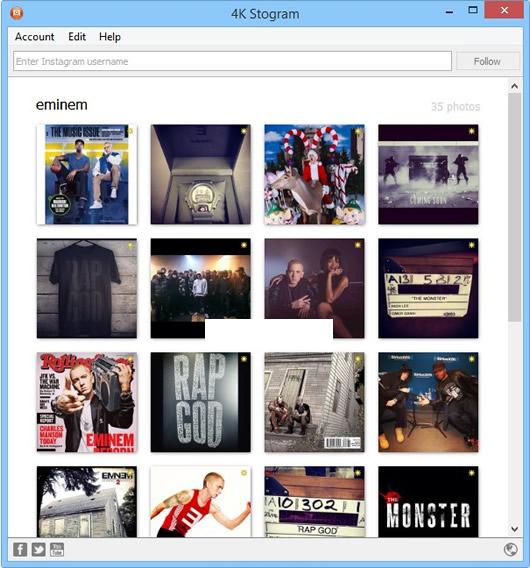Open the Santa with reindeer photo
The image size is (530, 568).
coord(314,174)
